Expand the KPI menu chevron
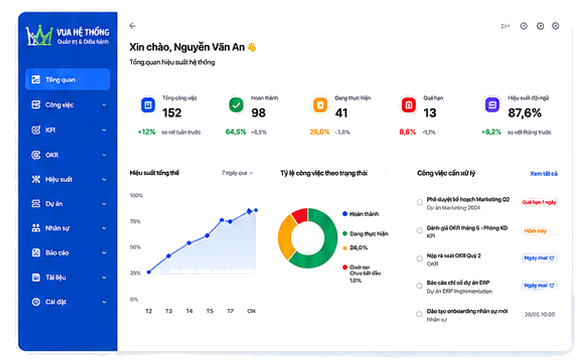This screenshot has height=360, width=585. (104, 130)
